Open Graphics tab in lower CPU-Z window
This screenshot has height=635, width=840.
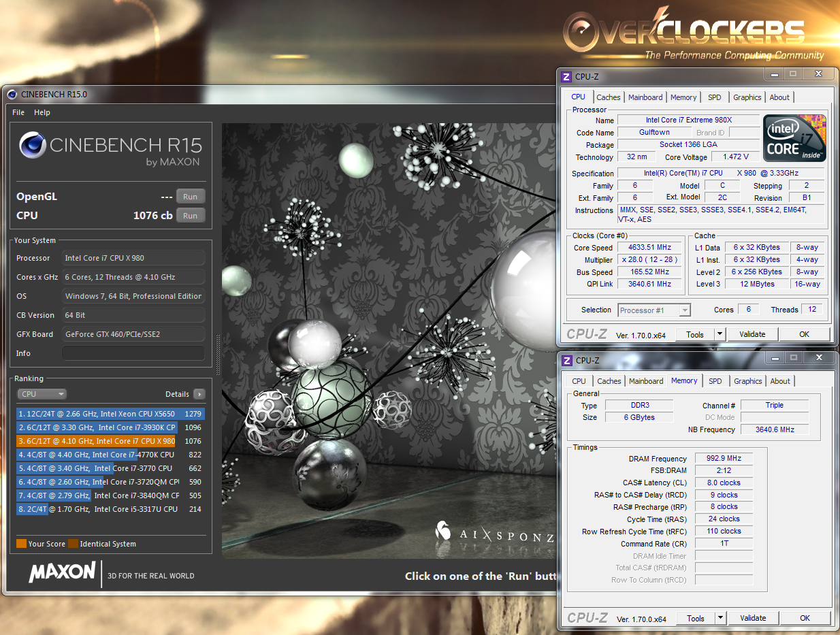pos(748,381)
